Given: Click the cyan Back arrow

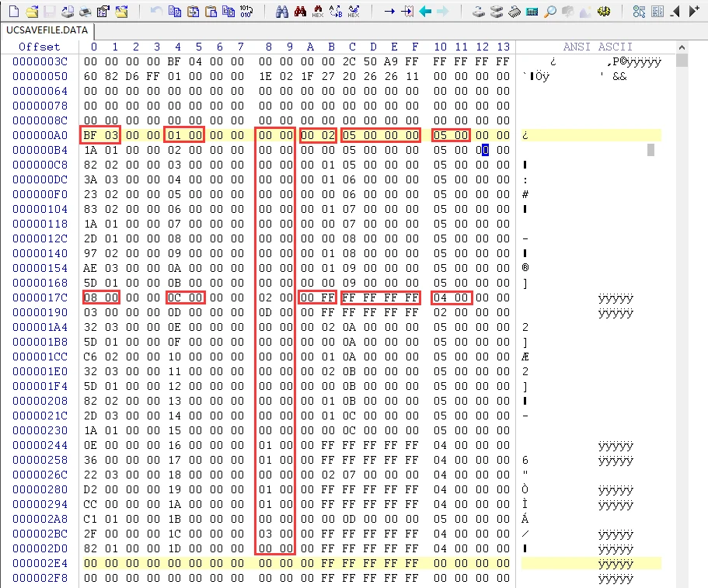Looking at the screenshot, I should tap(425, 11).
